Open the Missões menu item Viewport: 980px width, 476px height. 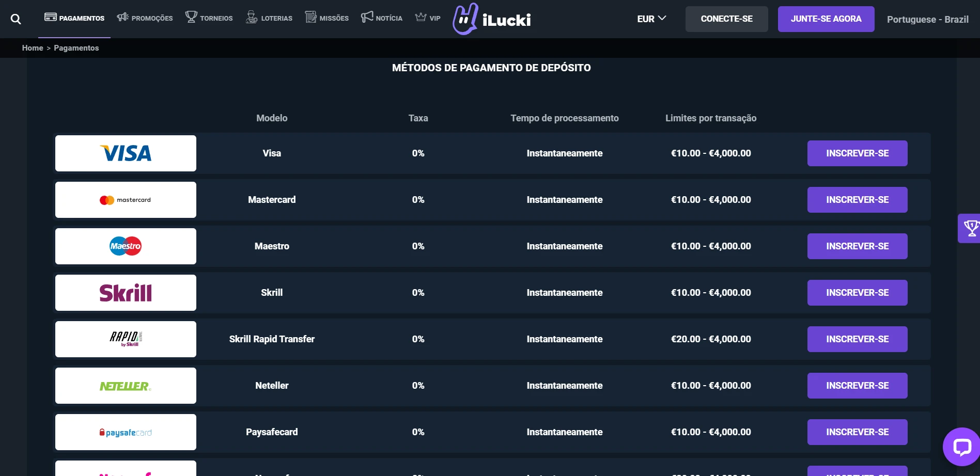tap(327, 18)
